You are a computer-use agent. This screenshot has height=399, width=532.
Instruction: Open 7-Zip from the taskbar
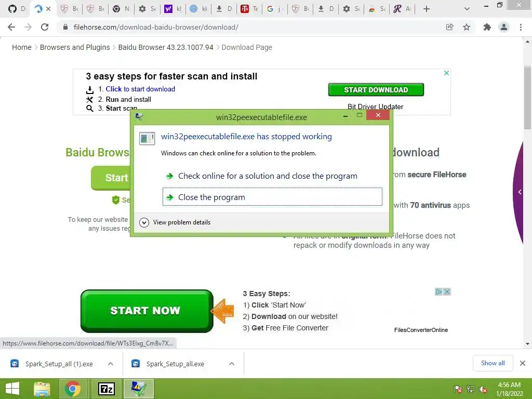point(106,389)
